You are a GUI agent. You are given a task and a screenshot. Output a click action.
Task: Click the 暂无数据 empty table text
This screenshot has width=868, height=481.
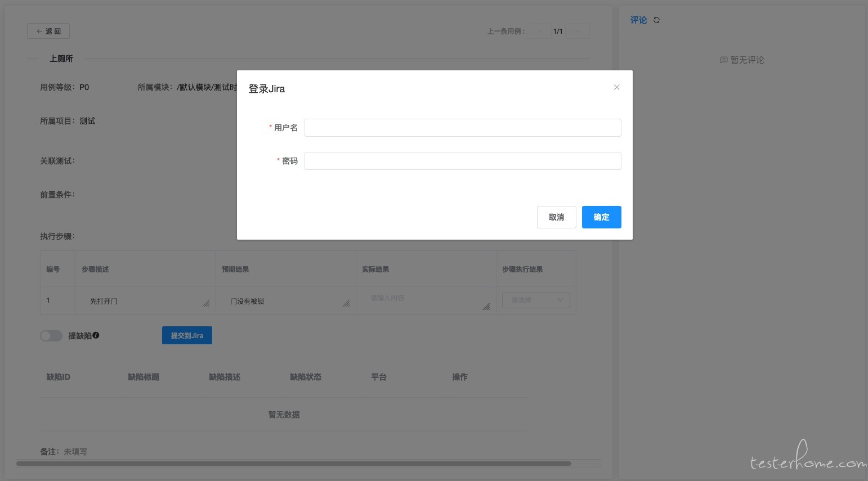(284, 415)
